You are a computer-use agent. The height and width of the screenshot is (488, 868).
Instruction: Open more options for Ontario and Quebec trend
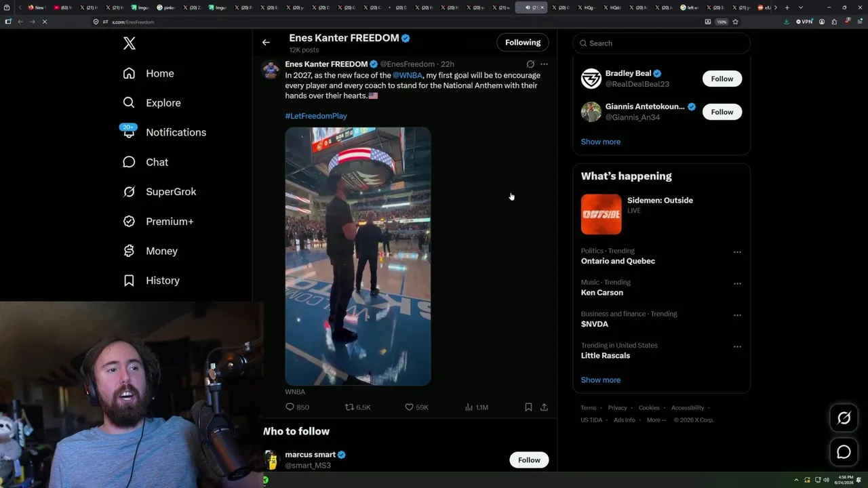pos(737,252)
